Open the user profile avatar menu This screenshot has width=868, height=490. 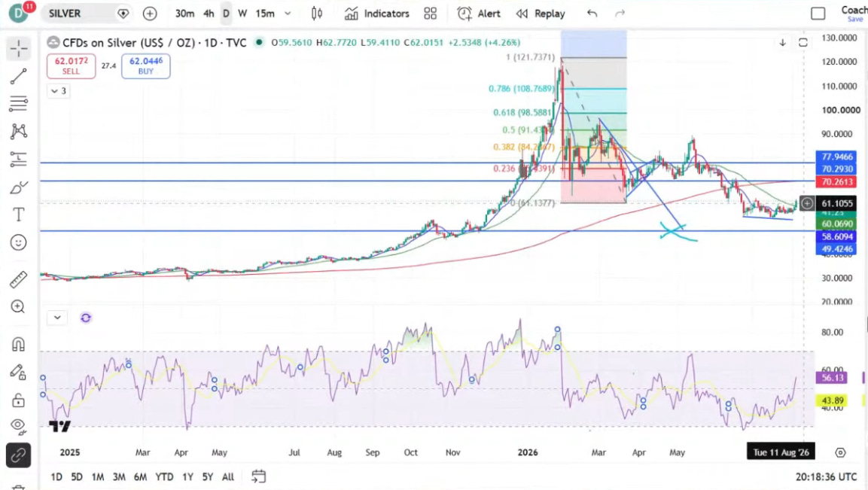(19, 13)
